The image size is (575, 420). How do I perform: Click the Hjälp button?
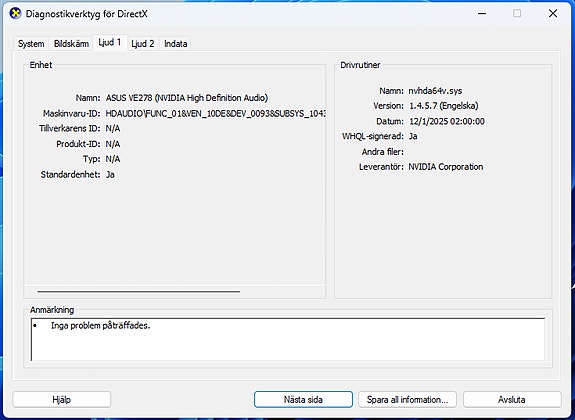62,399
